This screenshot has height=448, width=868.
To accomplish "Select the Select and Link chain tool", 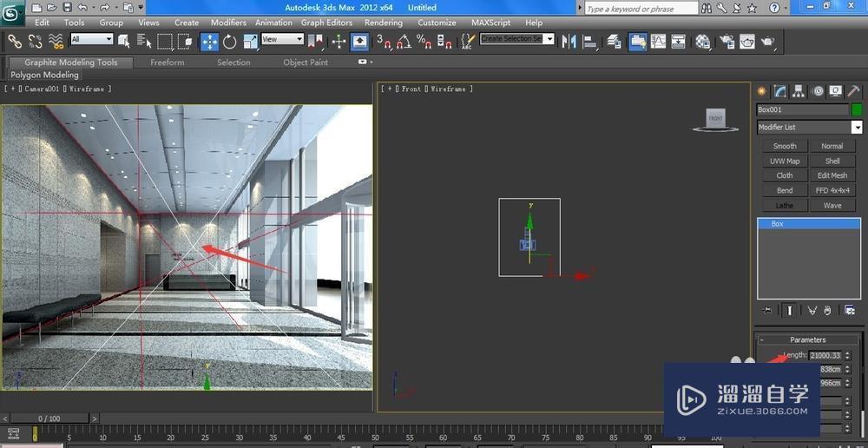I will (x=15, y=42).
